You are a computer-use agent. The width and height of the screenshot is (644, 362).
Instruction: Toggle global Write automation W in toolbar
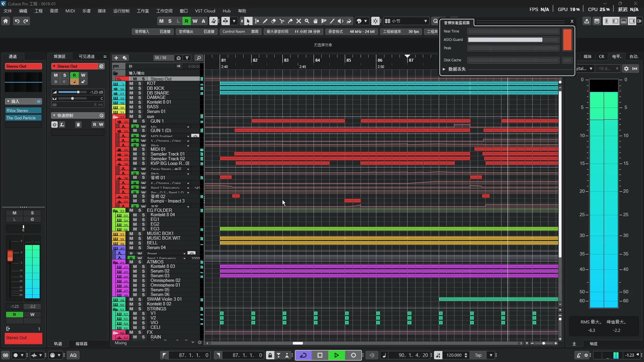(195, 21)
